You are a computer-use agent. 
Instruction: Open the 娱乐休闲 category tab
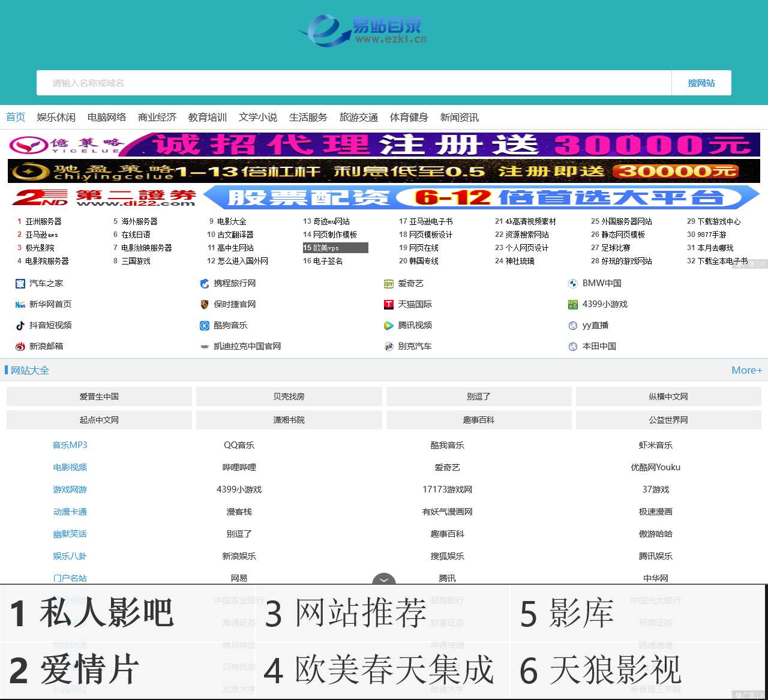pos(56,117)
